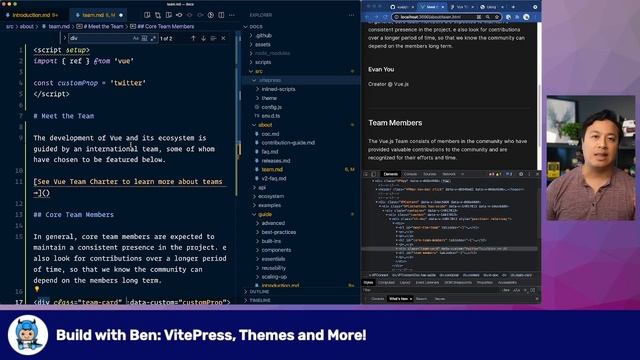This screenshot has width=640, height=360.
Task: Expand the best-practices folder
Action: pyautogui.click(x=278, y=232)
